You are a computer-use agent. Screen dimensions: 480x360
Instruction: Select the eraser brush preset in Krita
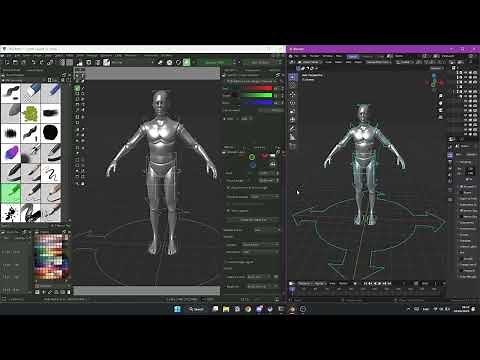click(31, 93)
